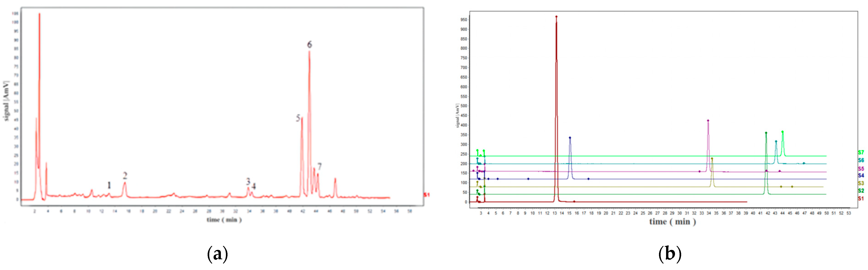Click the S5 magenta legend label

(x=861, y=169)
